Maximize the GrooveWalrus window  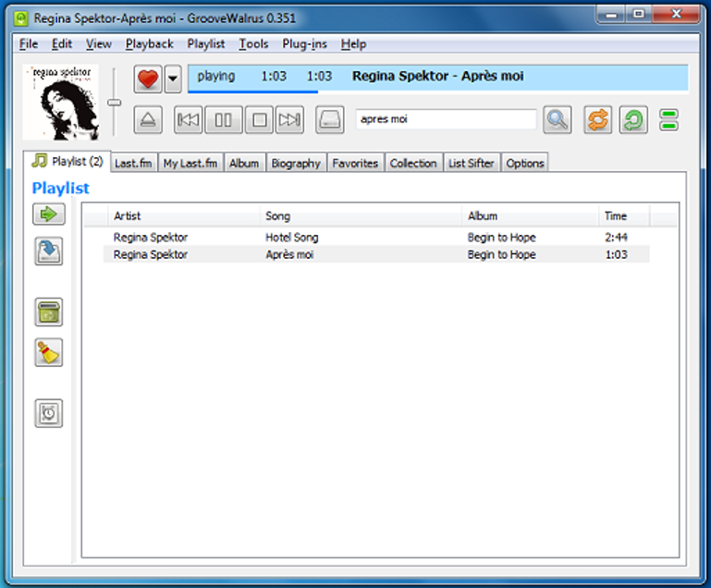[638, 15]
